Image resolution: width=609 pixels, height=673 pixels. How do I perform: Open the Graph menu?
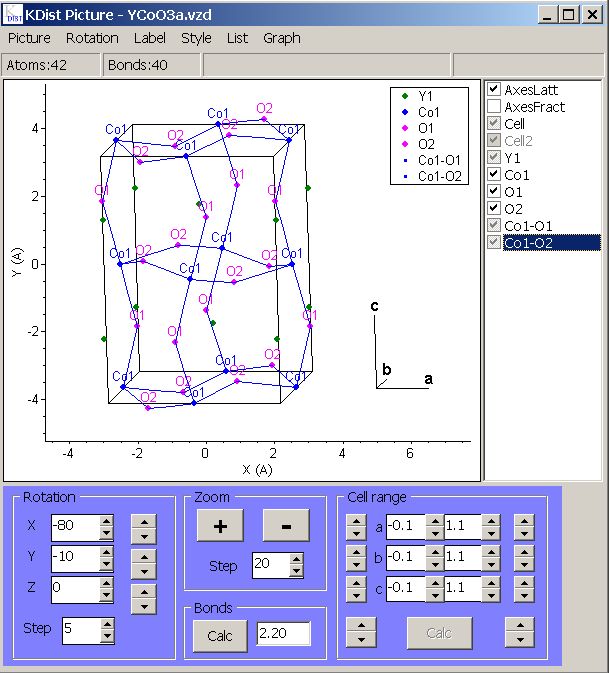pyautogui.click(x=282, y=38)
